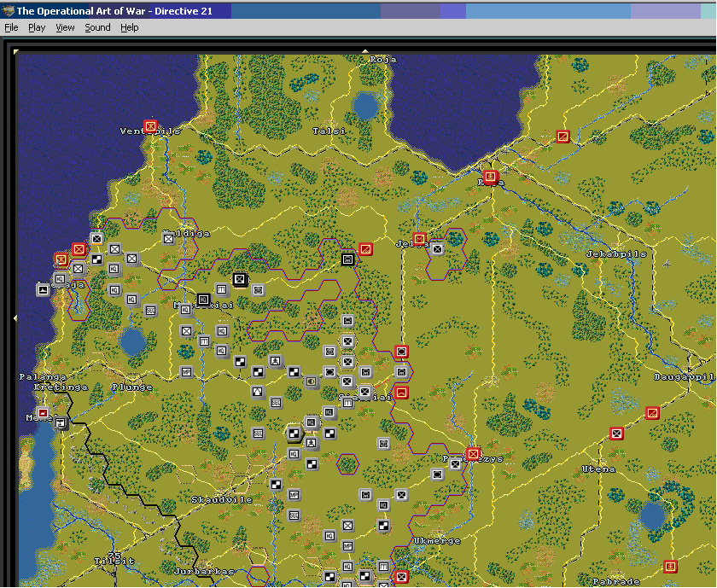Select the highlighted checkered unit in the yellow hex

(x=294, y=433)
